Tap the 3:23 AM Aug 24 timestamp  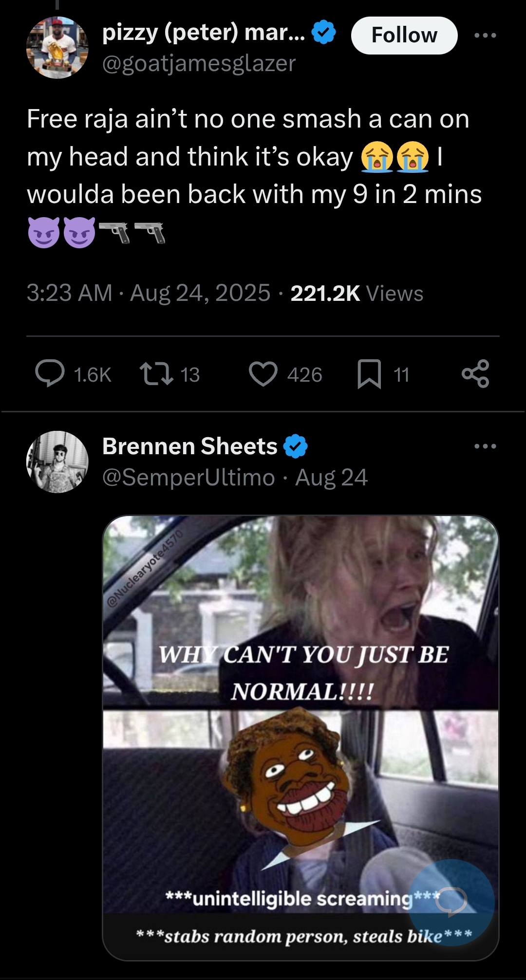point(148,293)
